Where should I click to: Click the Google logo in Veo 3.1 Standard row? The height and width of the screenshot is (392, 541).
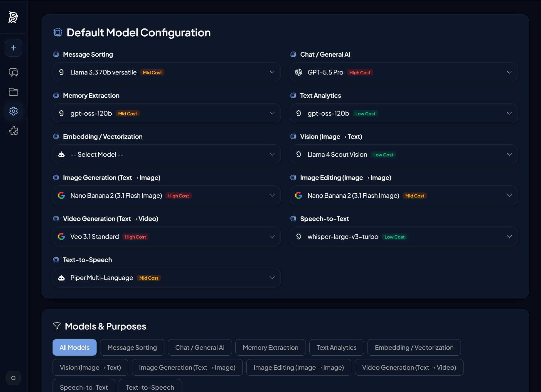tap(61, 236)
